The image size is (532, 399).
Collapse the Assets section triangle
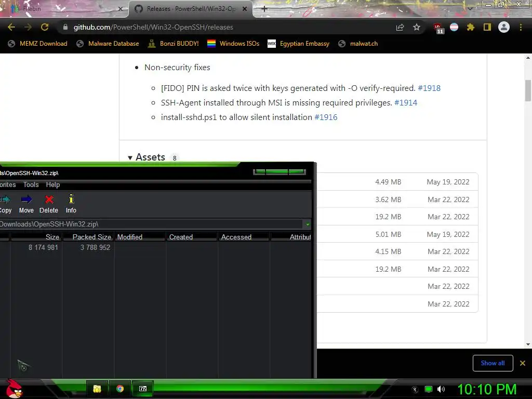coord(130,158)
